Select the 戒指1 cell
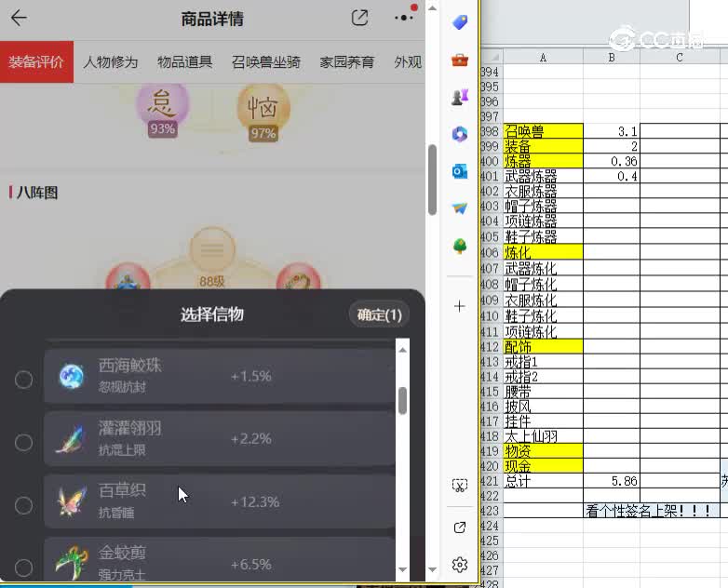 tap(544, 362)
